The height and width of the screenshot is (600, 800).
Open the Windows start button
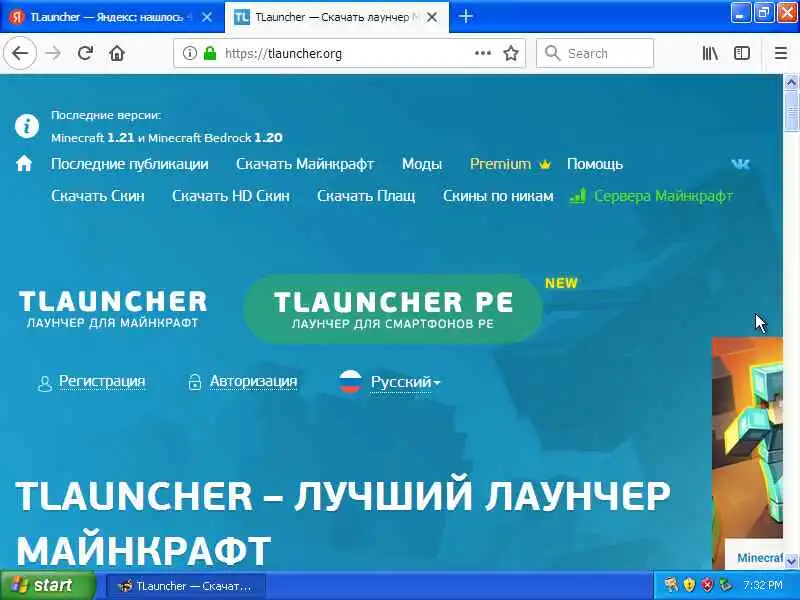tap(48, 585)
